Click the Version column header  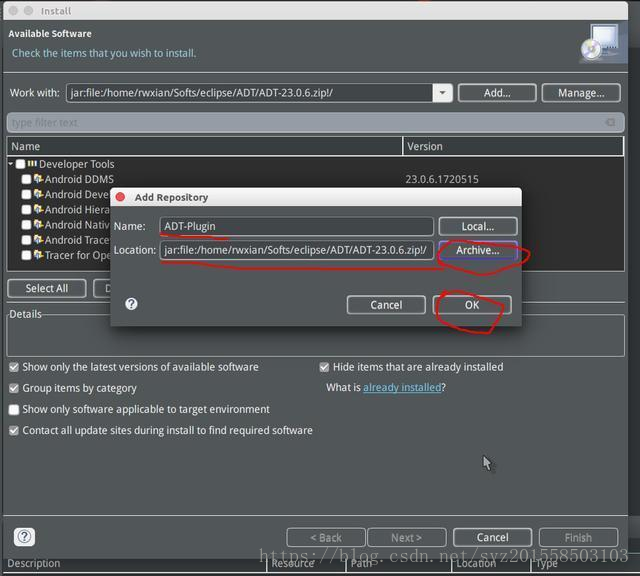(513, 147)
